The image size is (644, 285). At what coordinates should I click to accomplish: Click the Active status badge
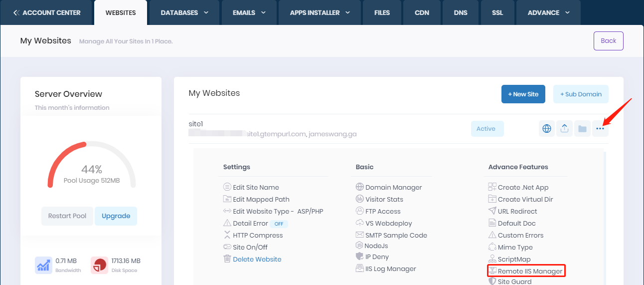(x=487, y=129)
